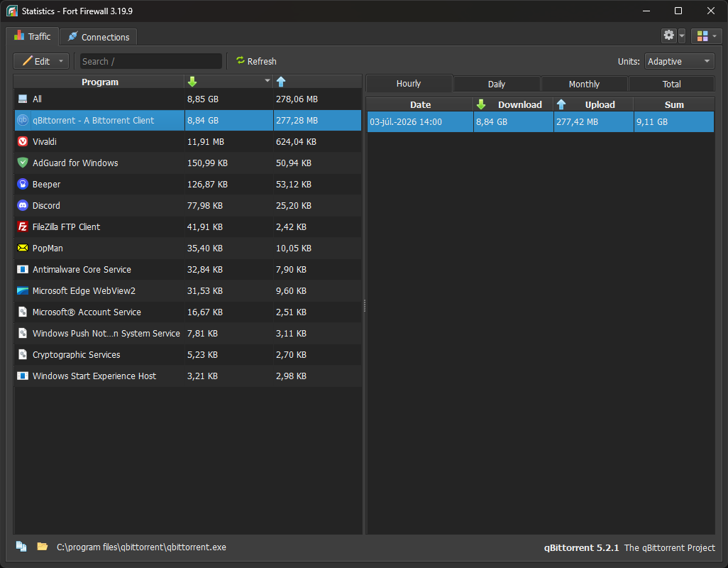The width and height of the screenshot is (728, 568).
Task: Select the Total tab
Action: (671, 84)
